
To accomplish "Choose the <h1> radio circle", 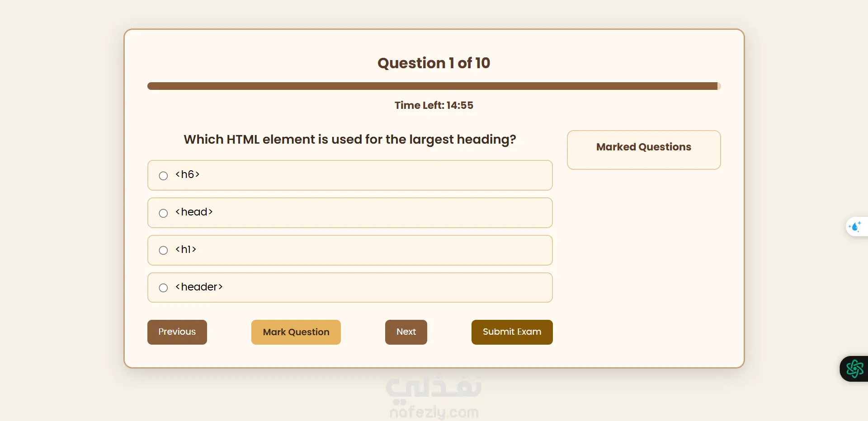I will [163, 250].
